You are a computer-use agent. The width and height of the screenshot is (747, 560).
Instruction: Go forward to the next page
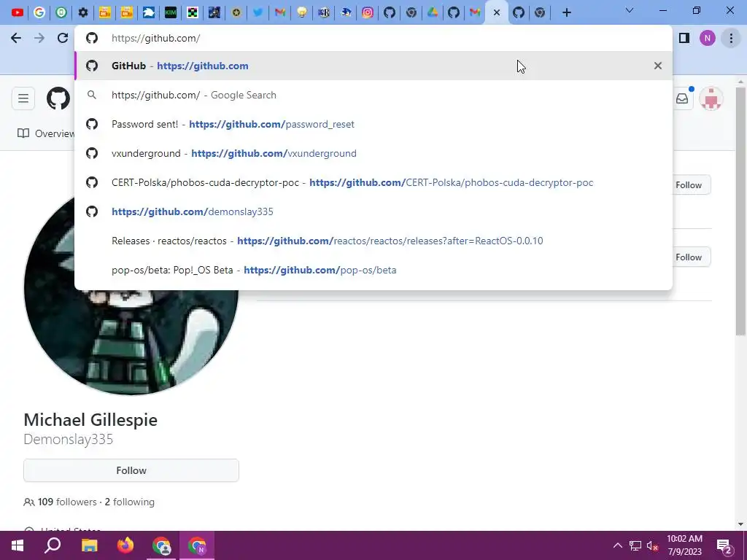(39, 38)
